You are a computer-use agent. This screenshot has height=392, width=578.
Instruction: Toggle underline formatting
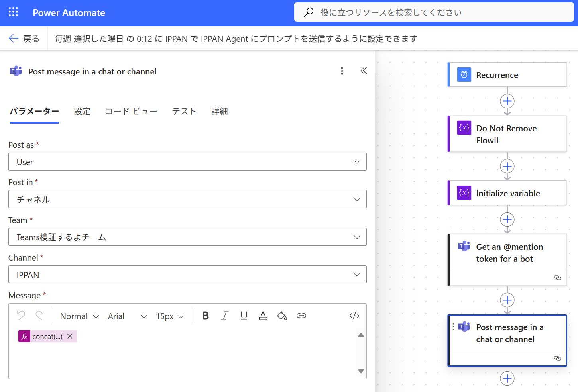[244, 316]
